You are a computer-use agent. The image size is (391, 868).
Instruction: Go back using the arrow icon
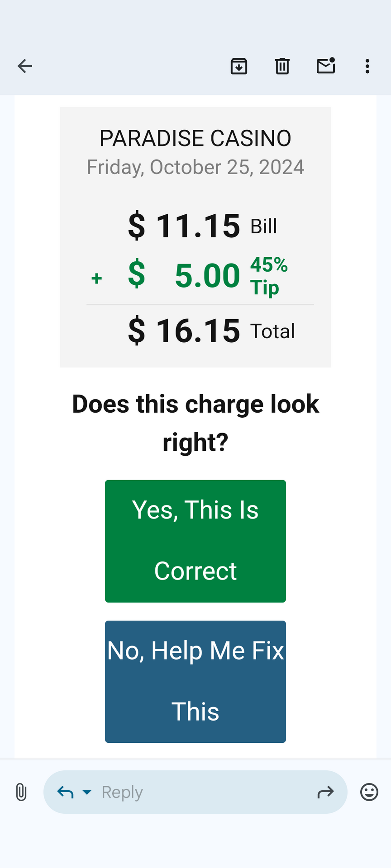click(x=25, y=66)
